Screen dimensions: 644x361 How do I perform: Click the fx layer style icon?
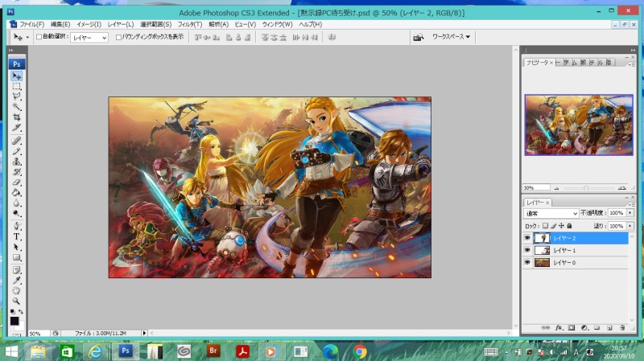tap(558, 328)
